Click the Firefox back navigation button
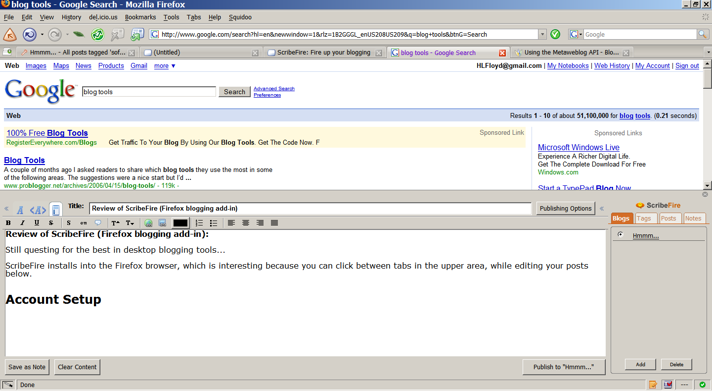712x391 pixels. click(10, 35)
